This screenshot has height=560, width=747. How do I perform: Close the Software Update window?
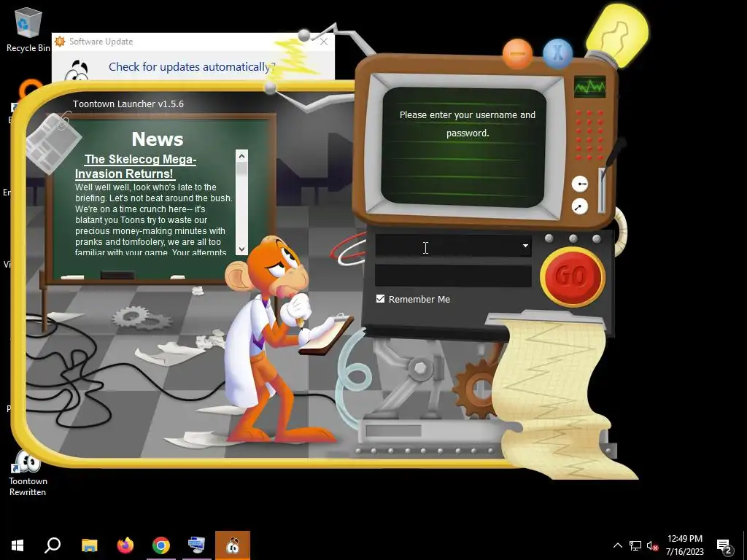(324, 42)
